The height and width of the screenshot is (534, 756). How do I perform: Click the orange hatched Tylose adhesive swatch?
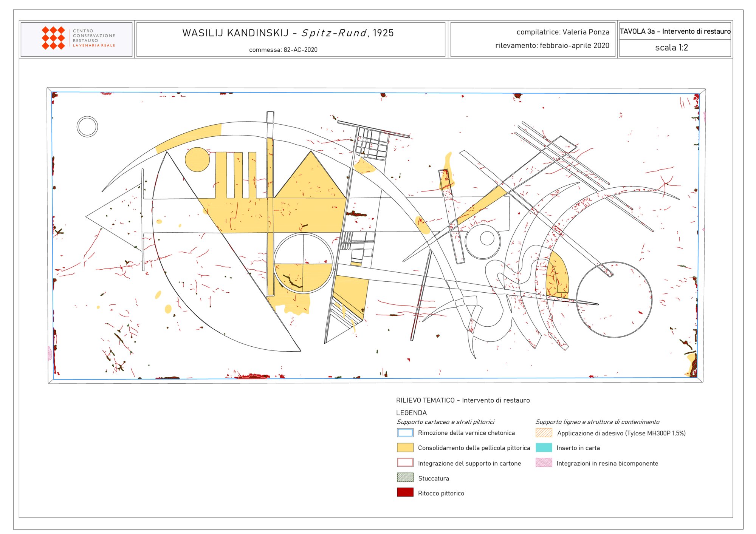pos(544,433)
